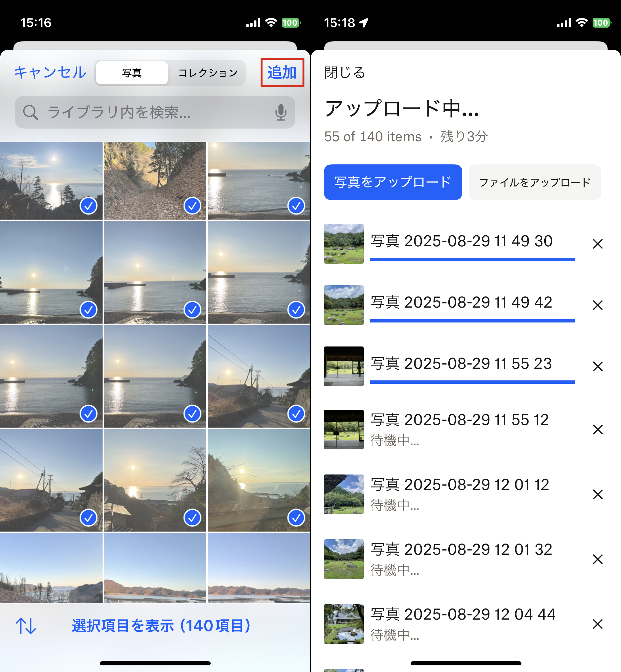Uncheck the first sunset-through-trees photo
This screenshot has height=672, width=621.
click(x=88, y=206)
